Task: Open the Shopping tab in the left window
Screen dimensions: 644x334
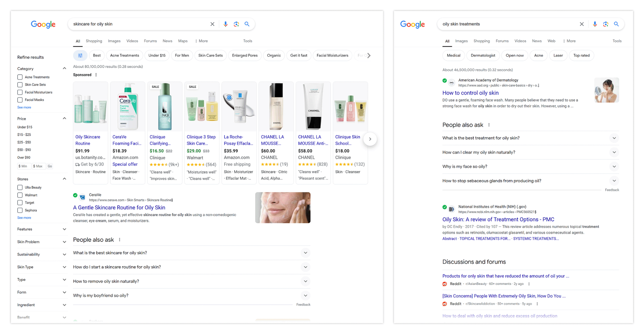Action: point(94,41)
